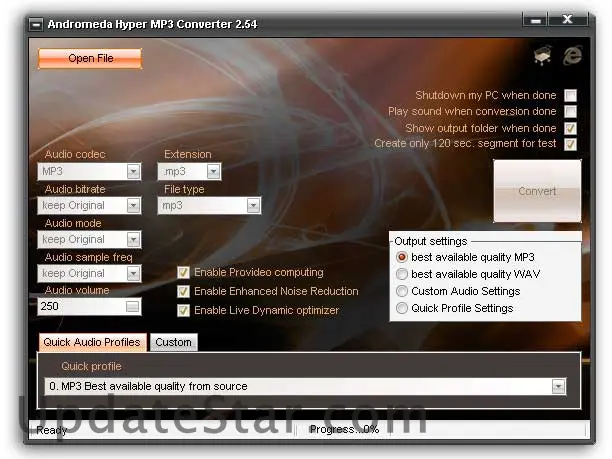This screenshot has width=612, height=459.
Task: Switch to Quick Audio Profiles tab
Action: [92, 342]
